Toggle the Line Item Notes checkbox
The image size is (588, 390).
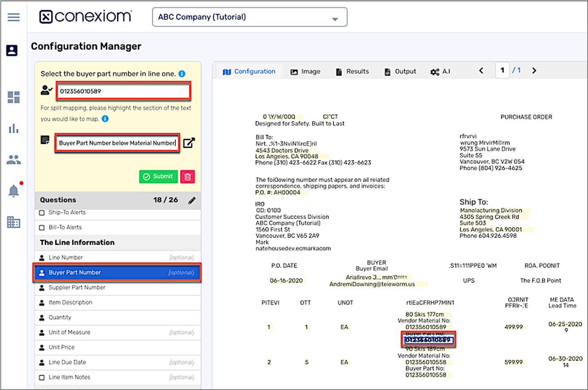42,377
